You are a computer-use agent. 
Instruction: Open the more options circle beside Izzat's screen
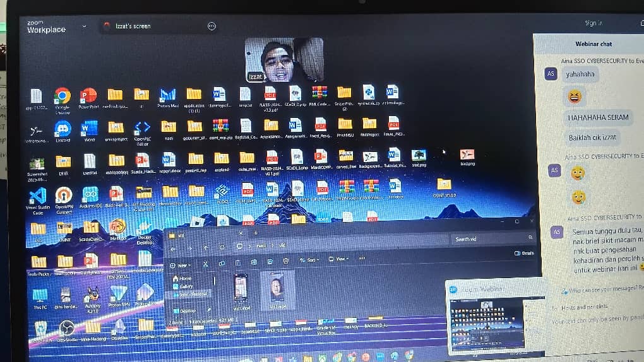pyautogui.click(x=212, y=26)
